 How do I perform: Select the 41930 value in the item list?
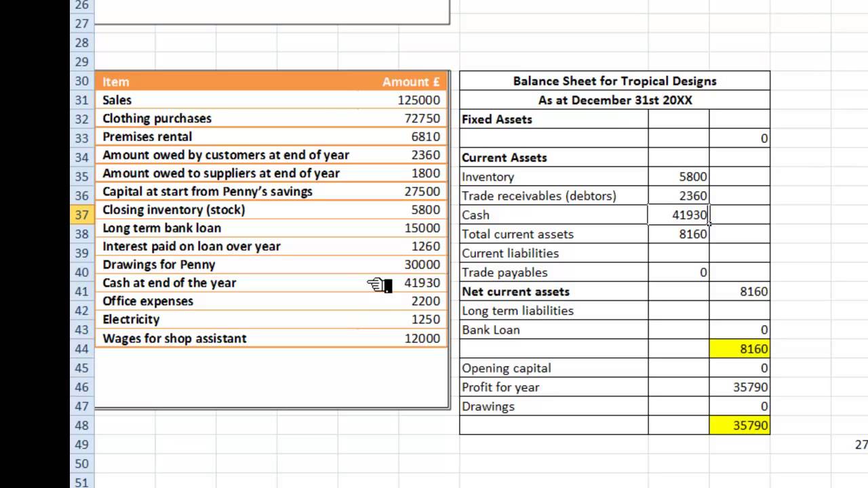click(422, 283)
